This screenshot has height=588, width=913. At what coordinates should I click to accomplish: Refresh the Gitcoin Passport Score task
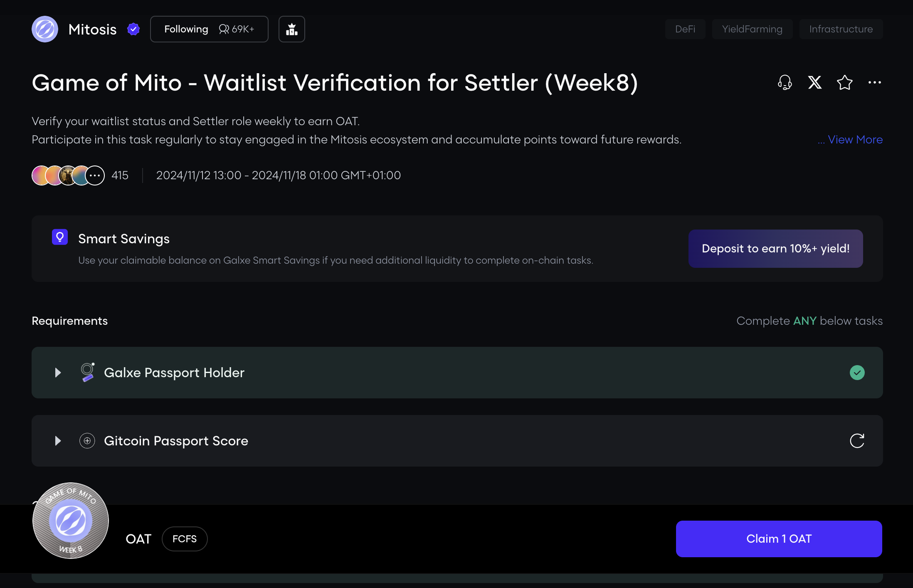click(x=857, y=441)
